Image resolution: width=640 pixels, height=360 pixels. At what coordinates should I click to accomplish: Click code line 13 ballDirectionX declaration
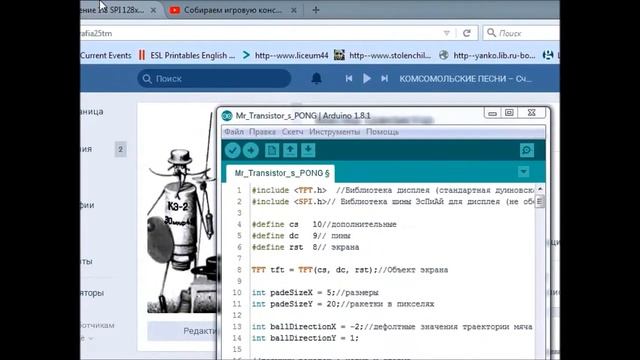click(392, 327)
